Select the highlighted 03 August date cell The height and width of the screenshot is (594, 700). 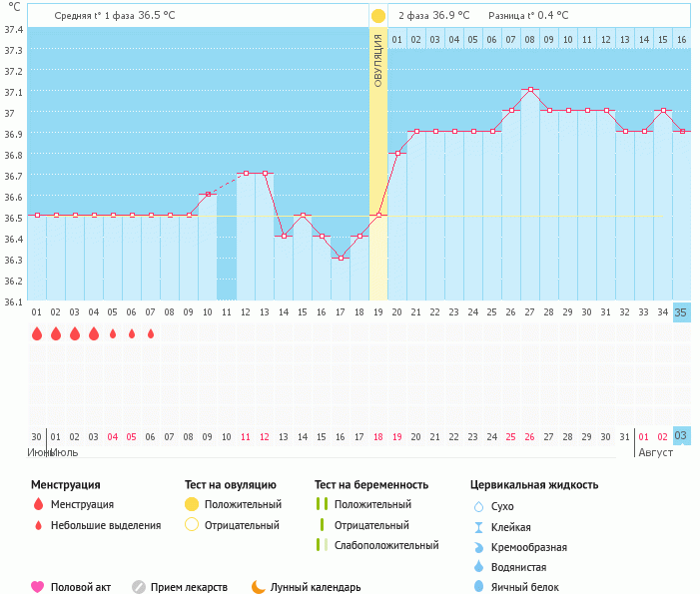(x=681, y=436)
